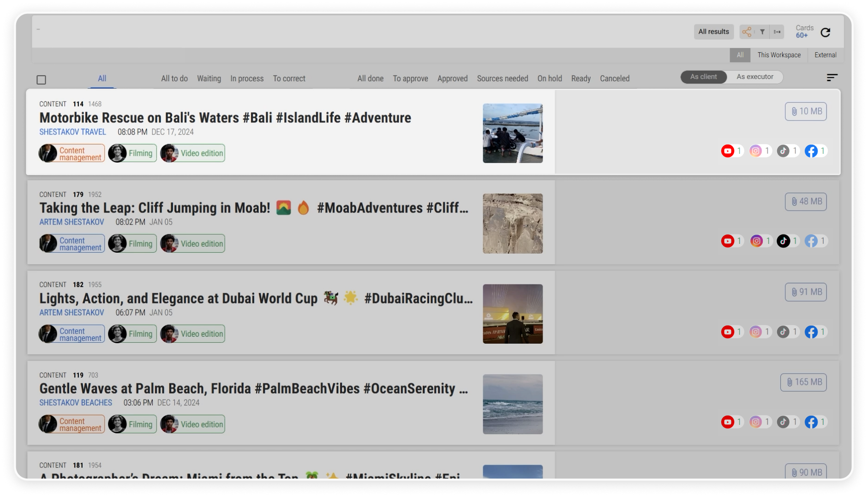Open the funnel filter icon
868x497 pixels.
[762, 32]
